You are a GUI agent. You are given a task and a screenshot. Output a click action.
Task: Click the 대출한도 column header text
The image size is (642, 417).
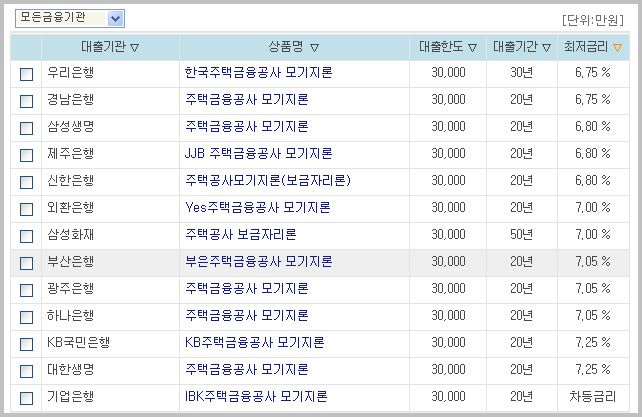pos(441,47)
